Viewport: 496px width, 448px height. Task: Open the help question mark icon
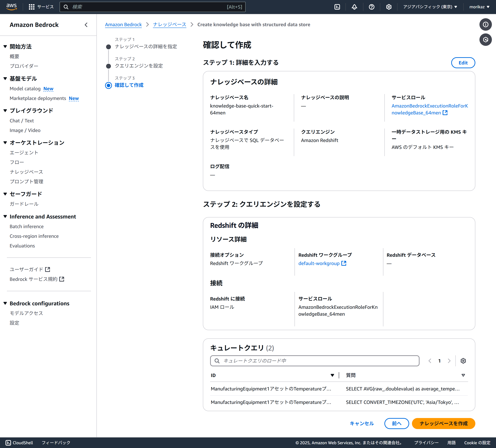(x=371, y=7)
